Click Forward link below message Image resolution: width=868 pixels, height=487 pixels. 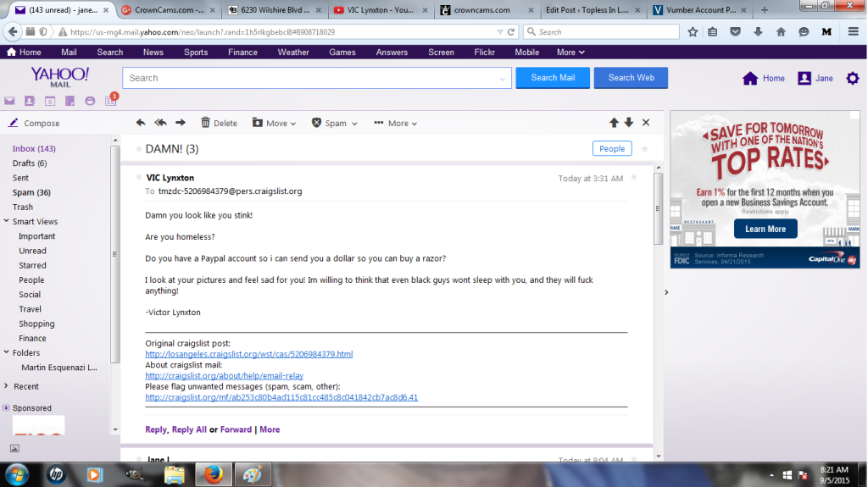236,429
